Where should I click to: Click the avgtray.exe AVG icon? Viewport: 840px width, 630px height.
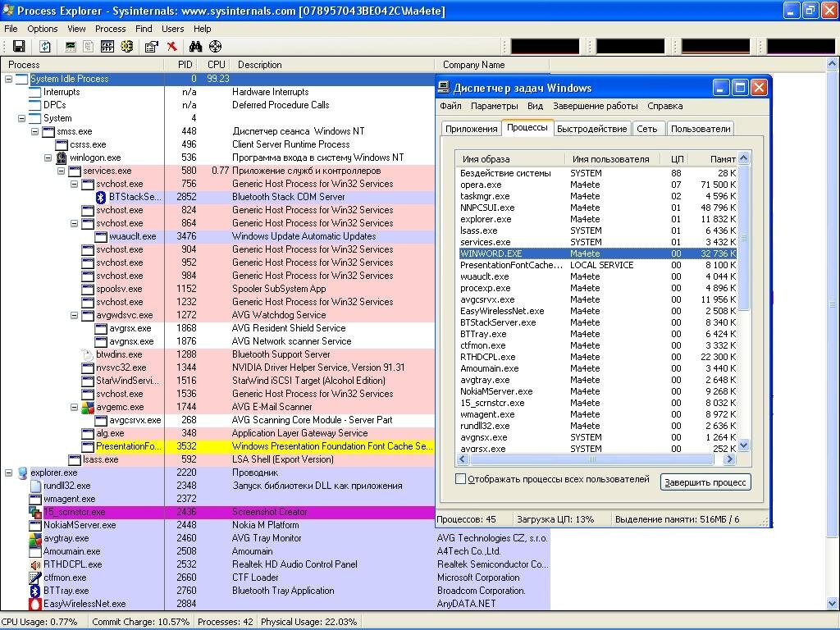[35, 538]
